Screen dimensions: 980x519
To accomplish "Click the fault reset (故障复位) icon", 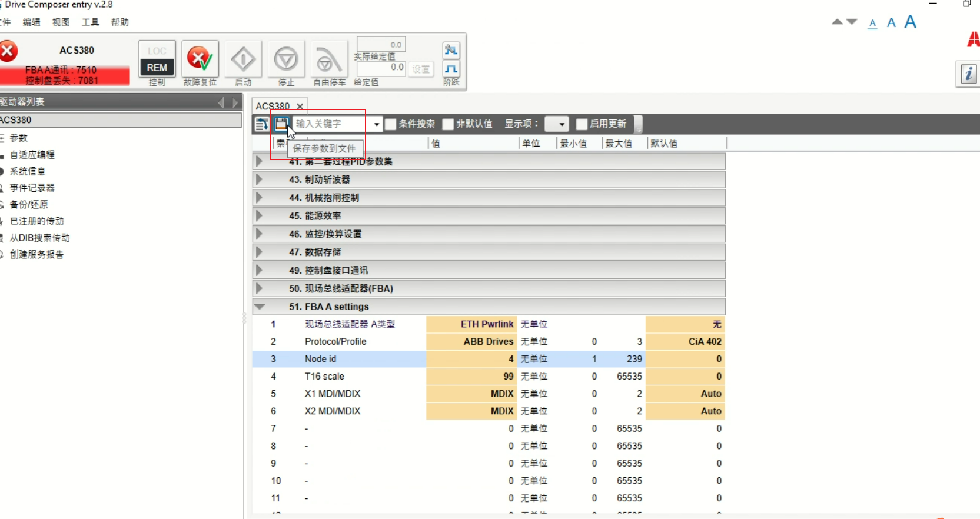I will coord(200,59).
